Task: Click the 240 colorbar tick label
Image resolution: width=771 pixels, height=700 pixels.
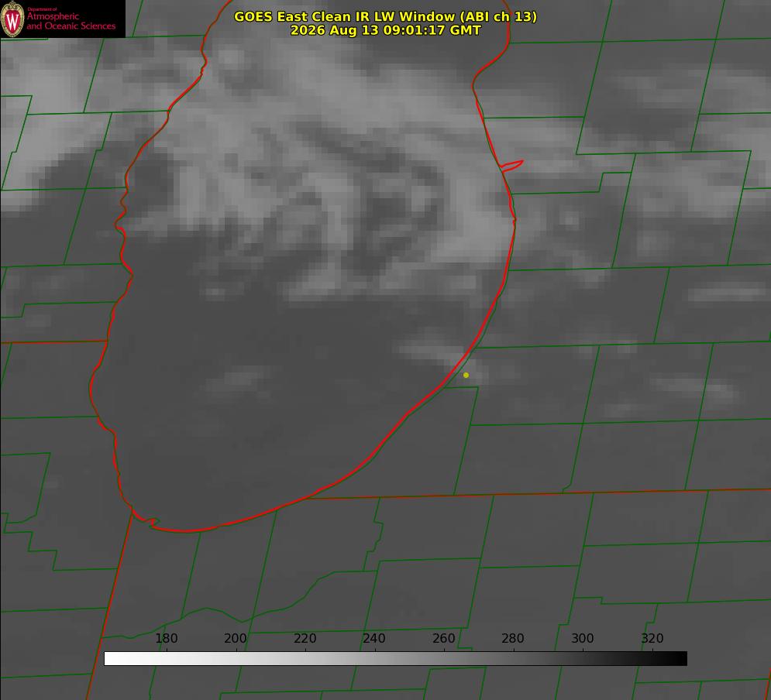Action: (x=374, y=638)
